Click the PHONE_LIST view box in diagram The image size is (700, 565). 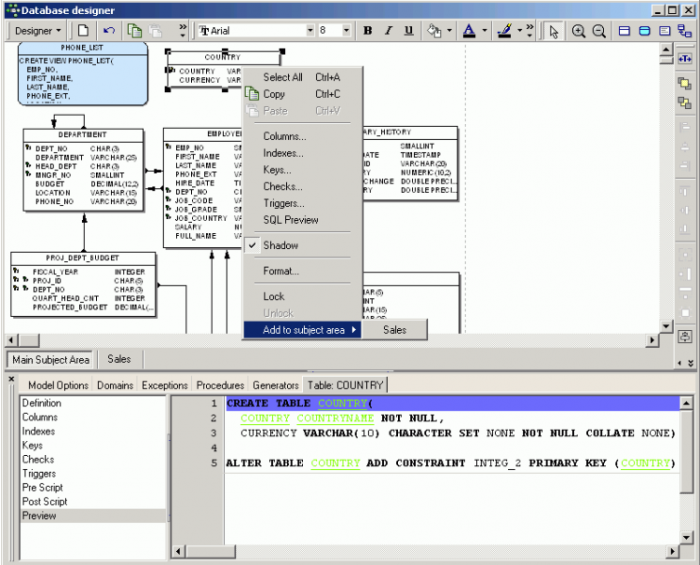(83, 74)
